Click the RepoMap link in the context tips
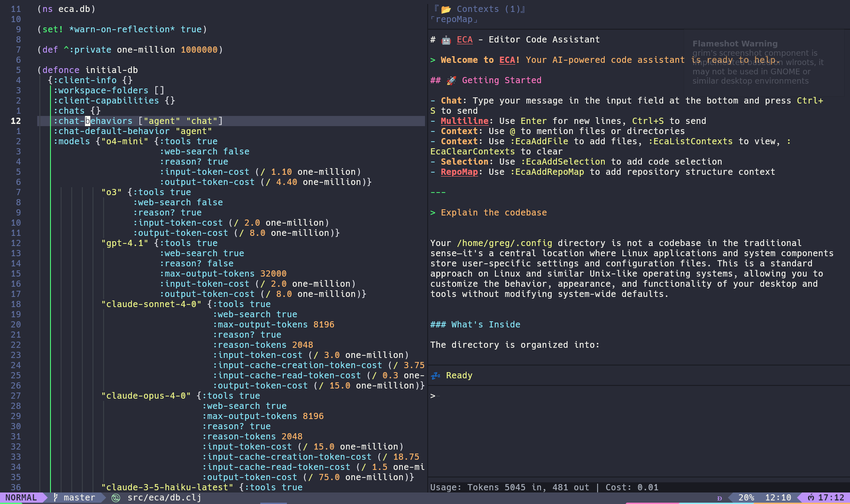Screen dimensions: 850x504 (459, 172)
